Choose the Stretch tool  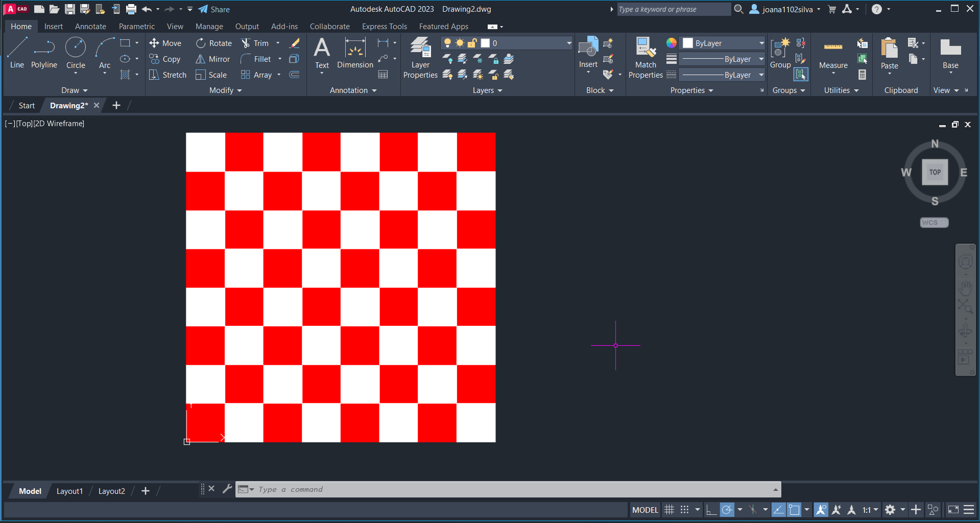click(168, 75)
